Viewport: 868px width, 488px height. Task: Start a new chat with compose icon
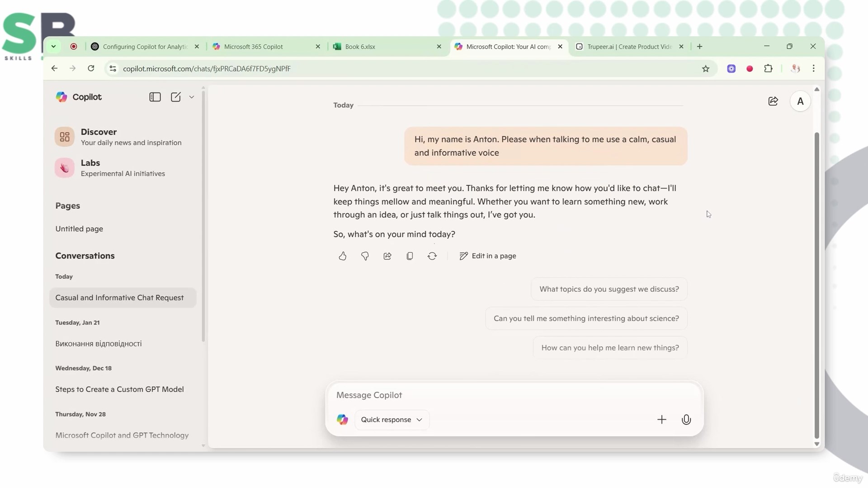point(176,97)
